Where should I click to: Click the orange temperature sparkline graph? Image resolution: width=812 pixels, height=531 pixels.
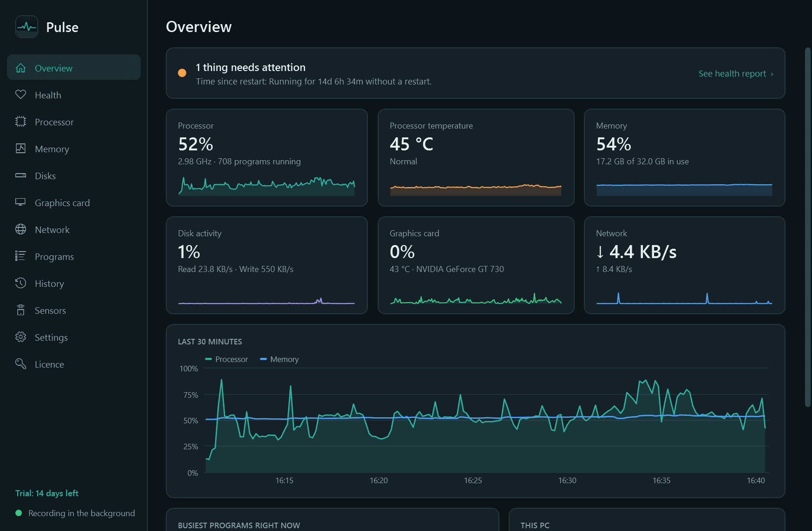[x=476, y=190]
